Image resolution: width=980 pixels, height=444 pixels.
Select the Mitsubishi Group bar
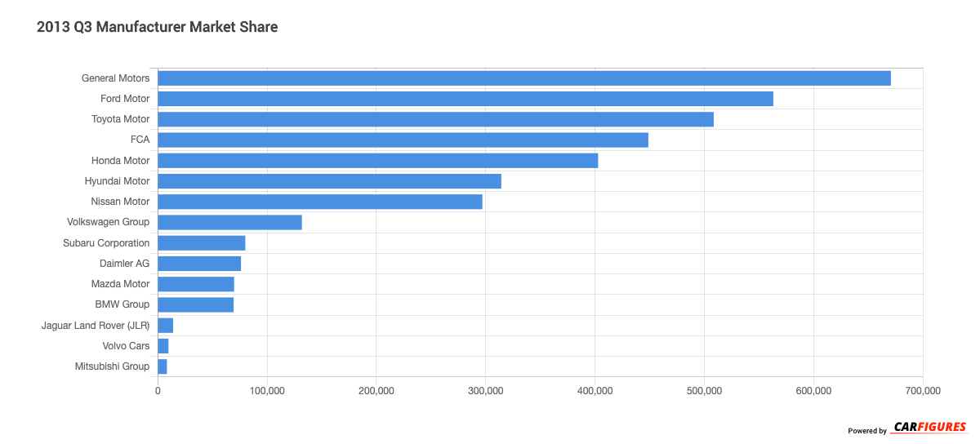[162, 366]
